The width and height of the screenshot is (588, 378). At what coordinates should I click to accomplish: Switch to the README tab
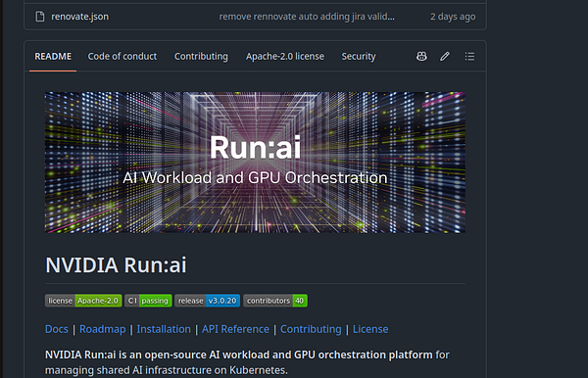(x=53, y=56)
